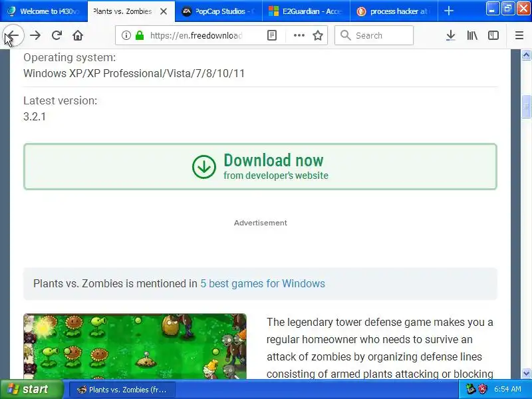The height and width of the screenshot is (399, 532).
Task: Click the vertical scrollbar thumb
Action: pos(526,106)
